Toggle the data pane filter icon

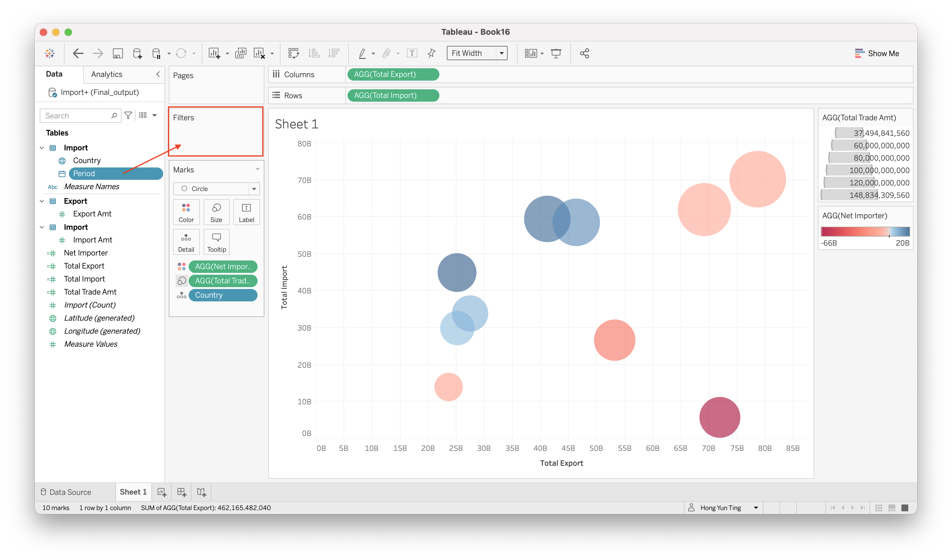coord(128,116)
